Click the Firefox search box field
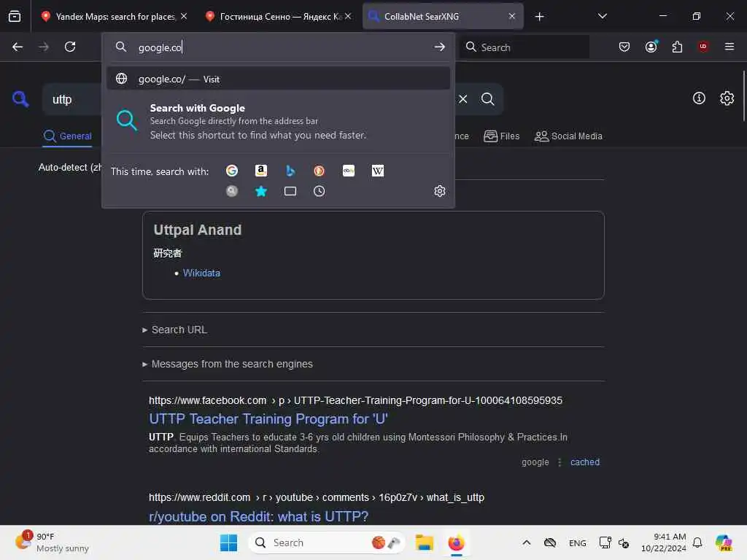The height and width of the screenshot is (560, 747). pyautogui.click(x=524, y=47)
